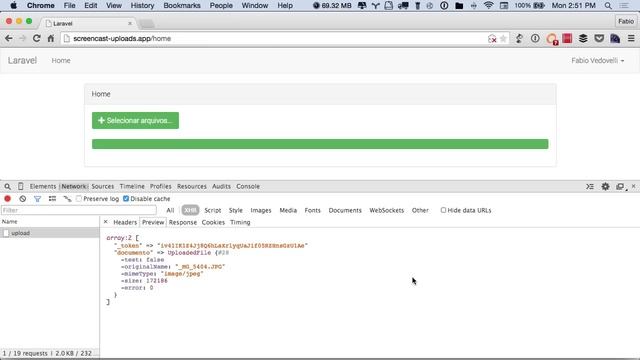The image size is (640, 360).
Task: Expand the Fabio Vedovelli user dropdown
Action: click(598, 60)
